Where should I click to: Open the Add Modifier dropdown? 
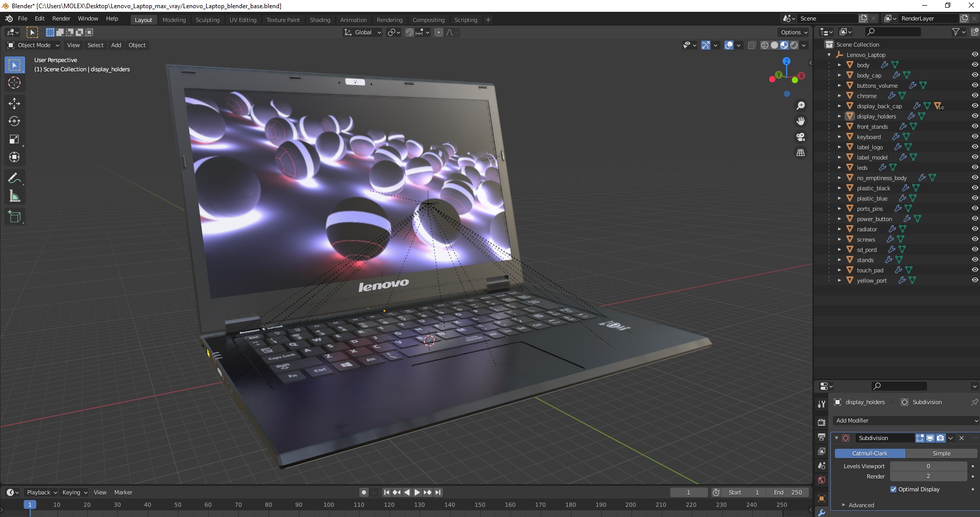(x=906, y=421)
